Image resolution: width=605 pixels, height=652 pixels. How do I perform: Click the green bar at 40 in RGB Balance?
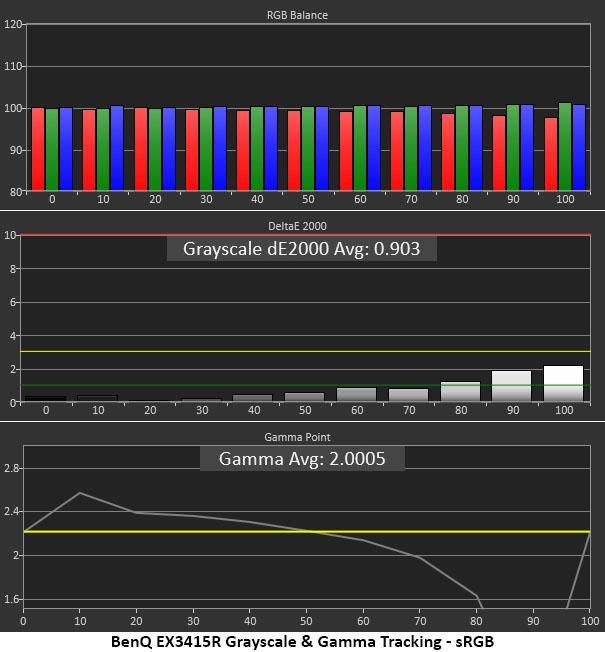(x=257, y=149)
